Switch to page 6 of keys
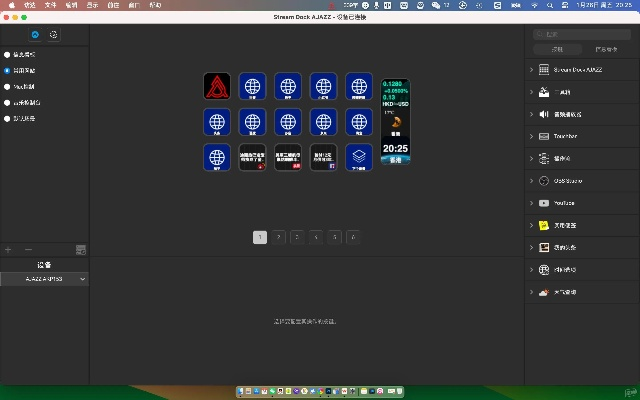The width and height of the screenshot is (640, 400). point(353,237)
